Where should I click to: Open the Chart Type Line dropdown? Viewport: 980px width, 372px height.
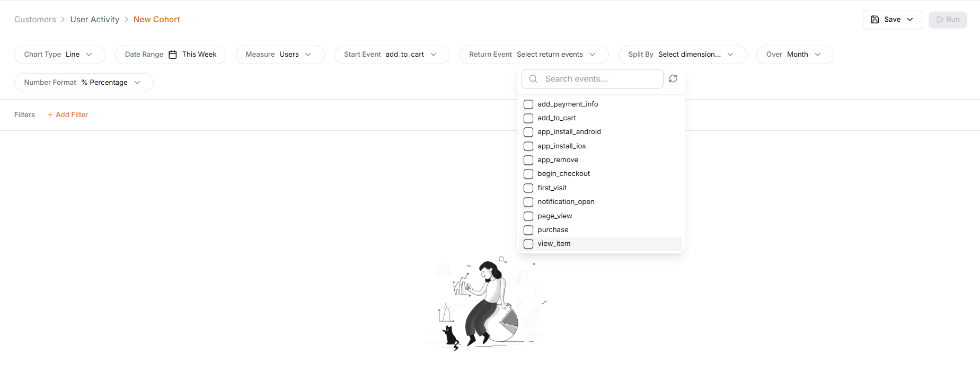(x=60, y=55)
